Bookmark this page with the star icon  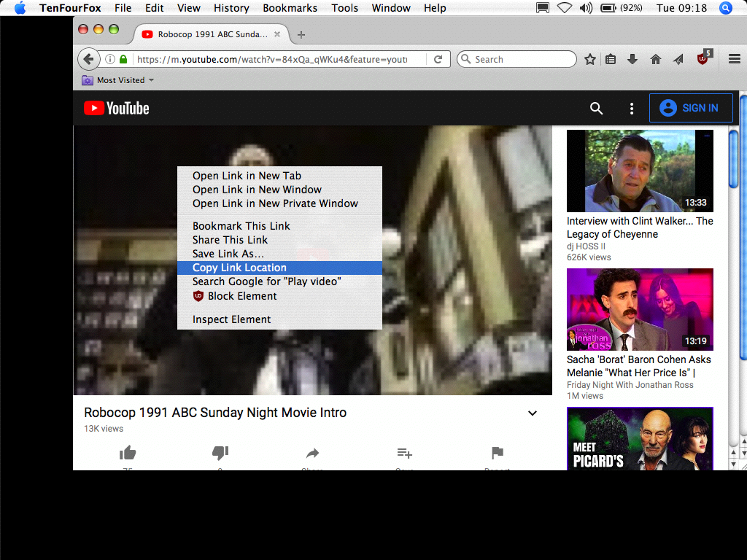coord(589,60)
